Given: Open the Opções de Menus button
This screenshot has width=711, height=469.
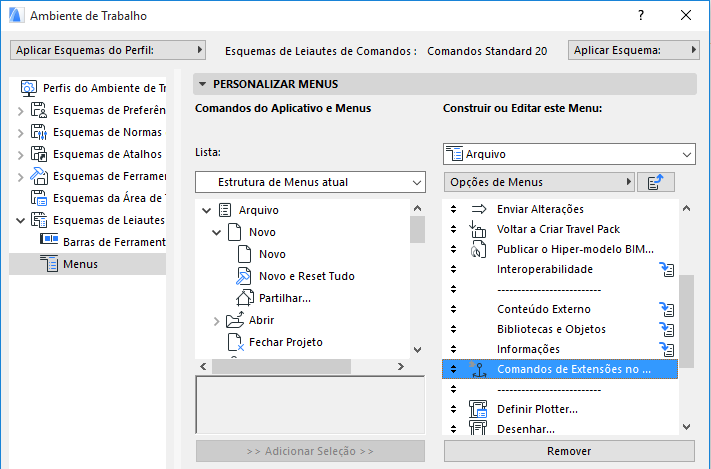Looking at the screenshot, I should pyautogui.click(x=540, y=181).
